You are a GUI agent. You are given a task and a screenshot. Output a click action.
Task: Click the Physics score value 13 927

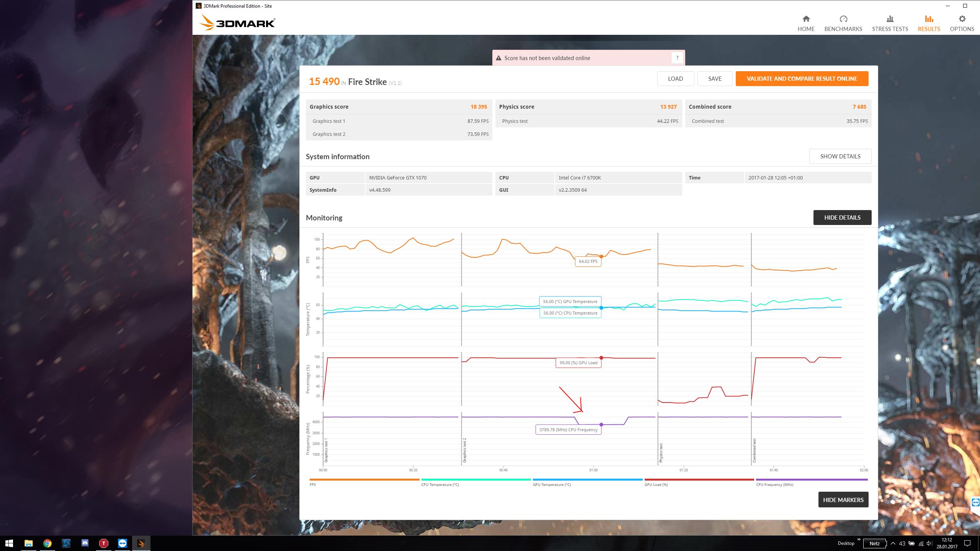click(668, 107)
